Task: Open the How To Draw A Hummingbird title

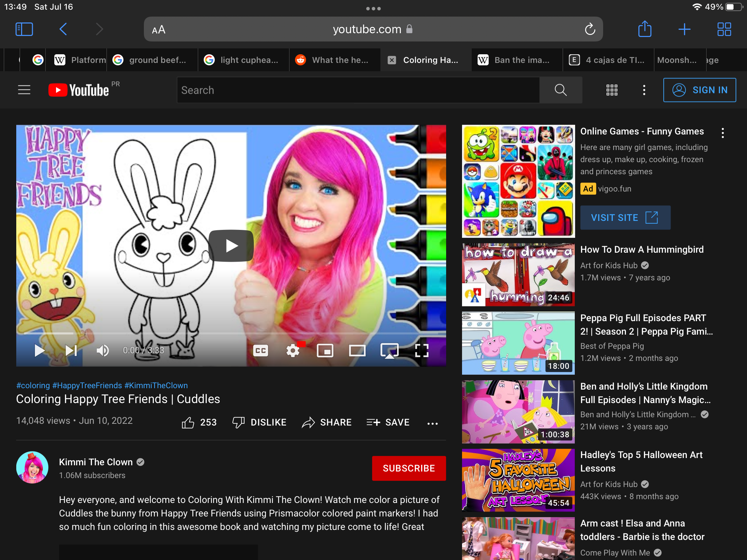Action: 642,250
